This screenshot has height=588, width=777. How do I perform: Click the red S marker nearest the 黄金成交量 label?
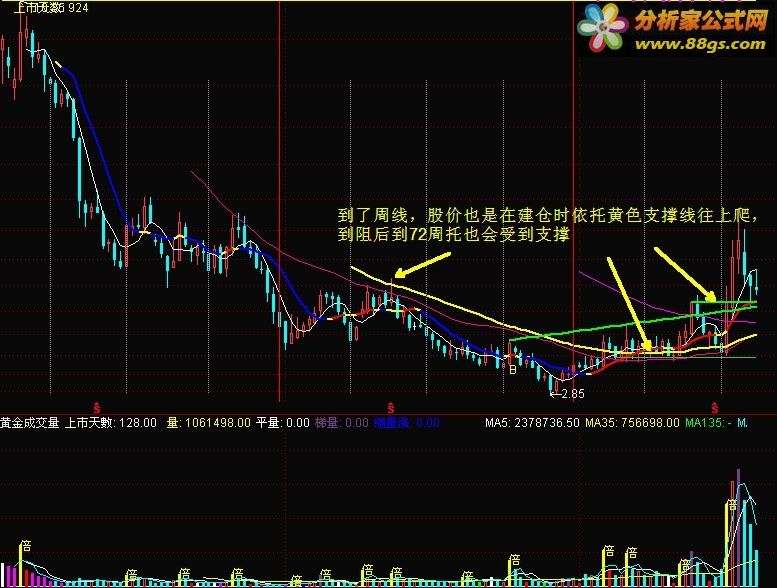point(97,408)
